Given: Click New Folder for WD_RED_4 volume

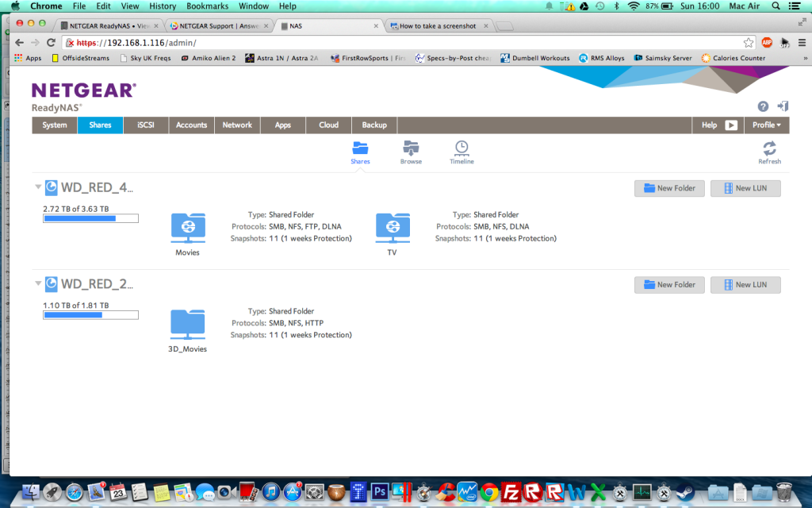Looking at the screenshot, I should click(669, 188).
